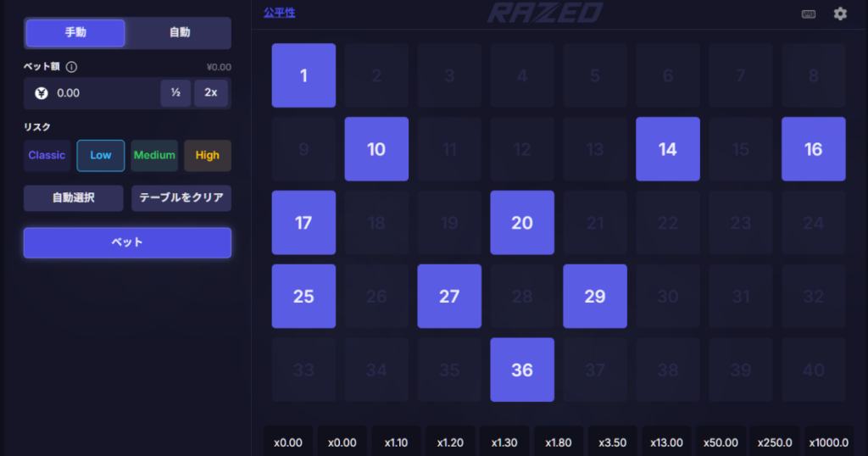The width and height of the screenshot is (868, 456).
Task: Select number 5 tile
Action: coord(595,75)
